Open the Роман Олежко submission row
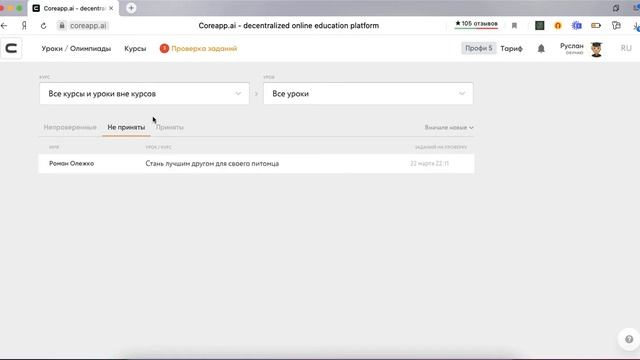This screenshot has height=360, width=640. coord(256,164)
